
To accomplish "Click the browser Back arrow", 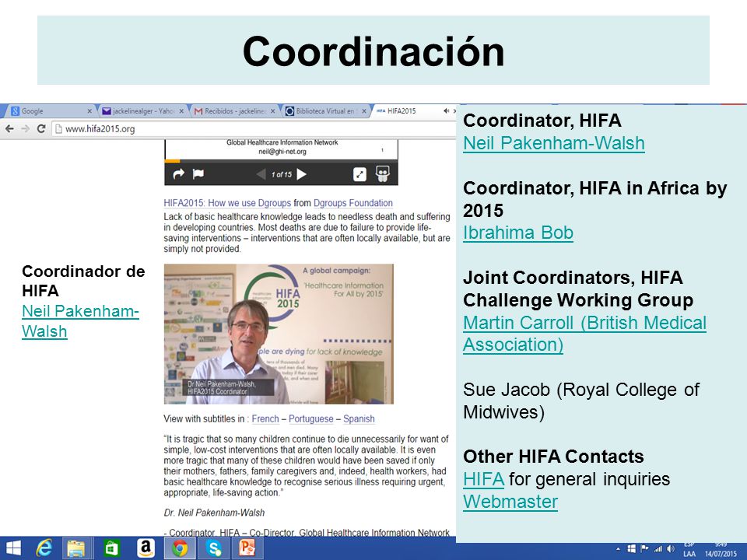I will [9, 128].
